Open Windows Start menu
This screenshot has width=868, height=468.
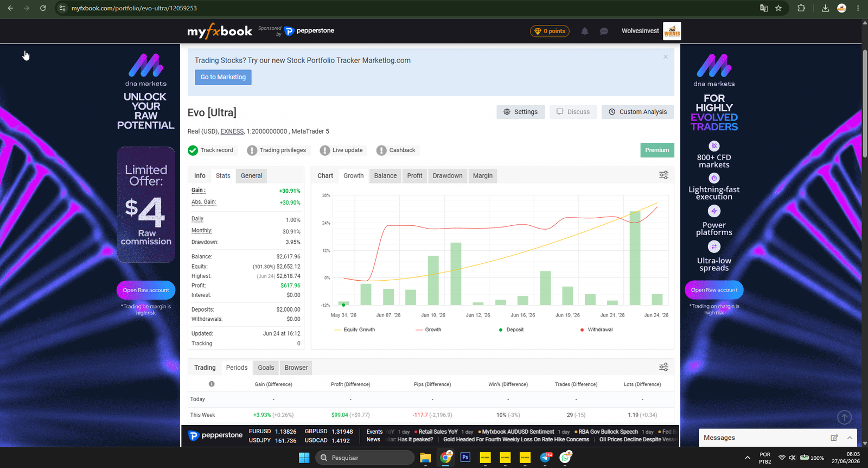pyautogui.click(x=304, y=458)
